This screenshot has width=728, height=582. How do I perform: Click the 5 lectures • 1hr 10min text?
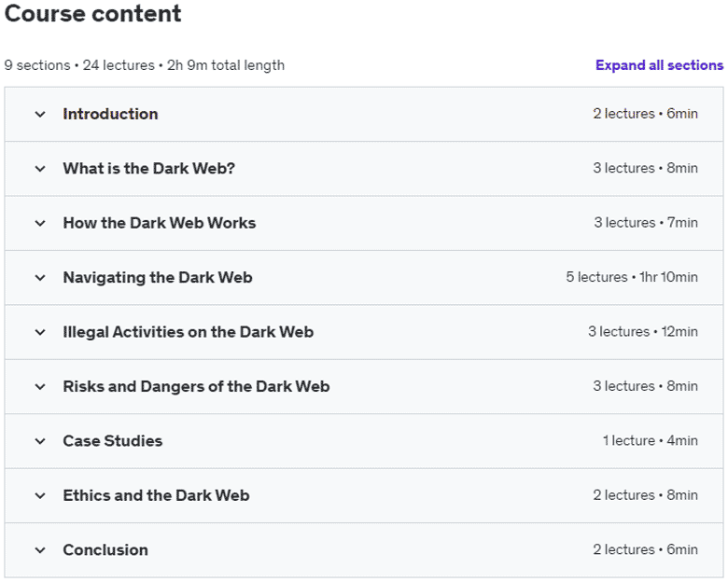(632, 277)
